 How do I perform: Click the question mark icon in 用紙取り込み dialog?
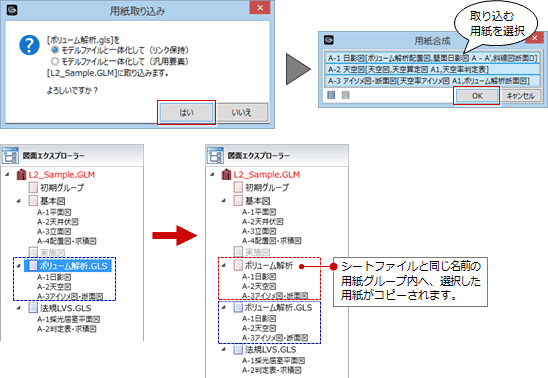point(29,45)
